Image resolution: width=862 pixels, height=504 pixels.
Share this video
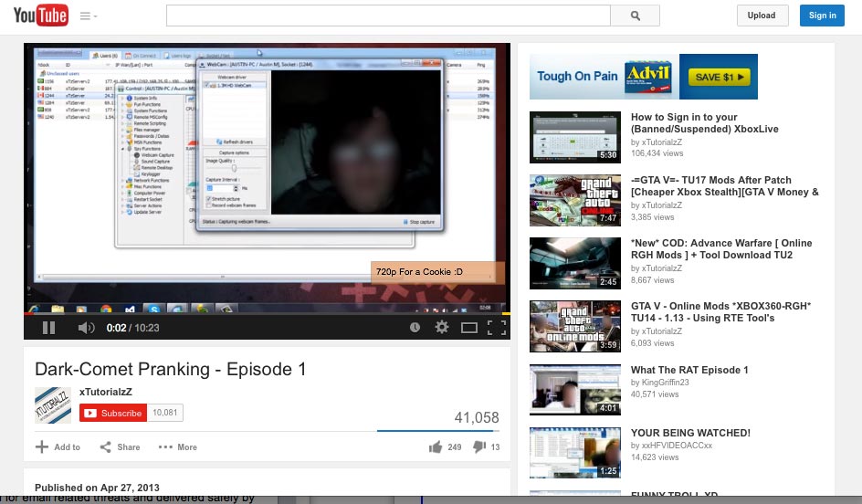[120, 447]
